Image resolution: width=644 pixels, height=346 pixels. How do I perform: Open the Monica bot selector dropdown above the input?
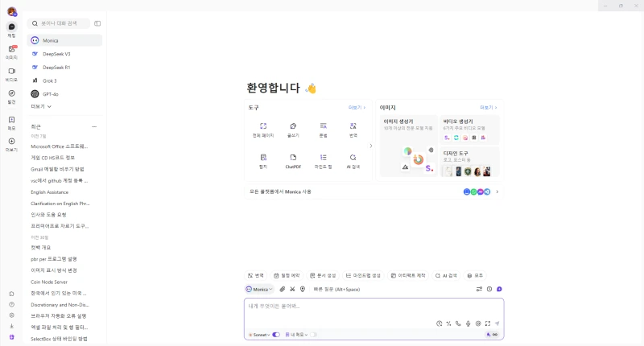tap(259, 289)
